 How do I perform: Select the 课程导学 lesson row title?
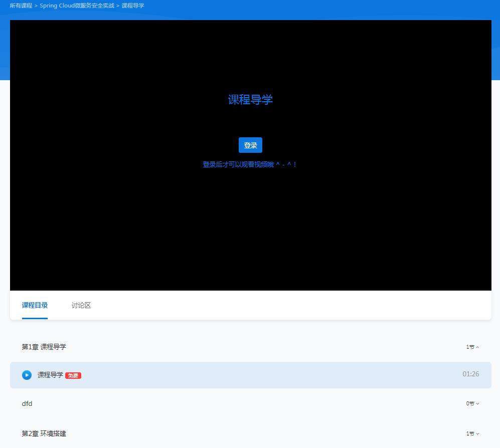coord(50,375)
